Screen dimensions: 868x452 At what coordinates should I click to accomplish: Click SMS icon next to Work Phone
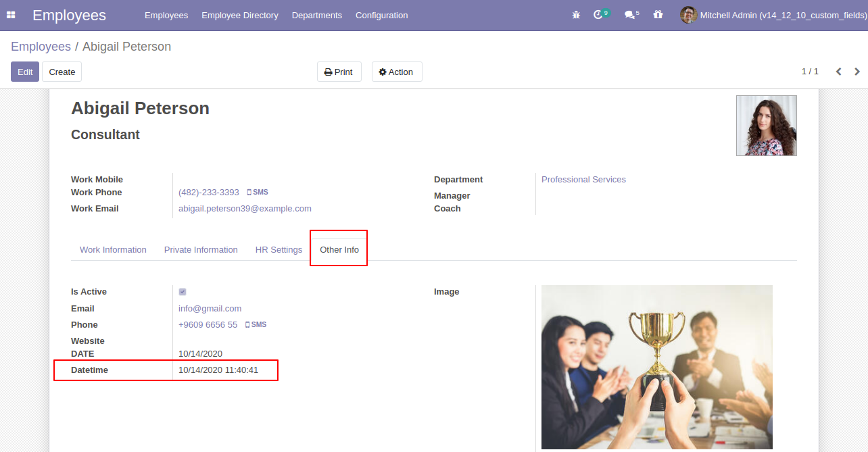(x=257, y=193)
